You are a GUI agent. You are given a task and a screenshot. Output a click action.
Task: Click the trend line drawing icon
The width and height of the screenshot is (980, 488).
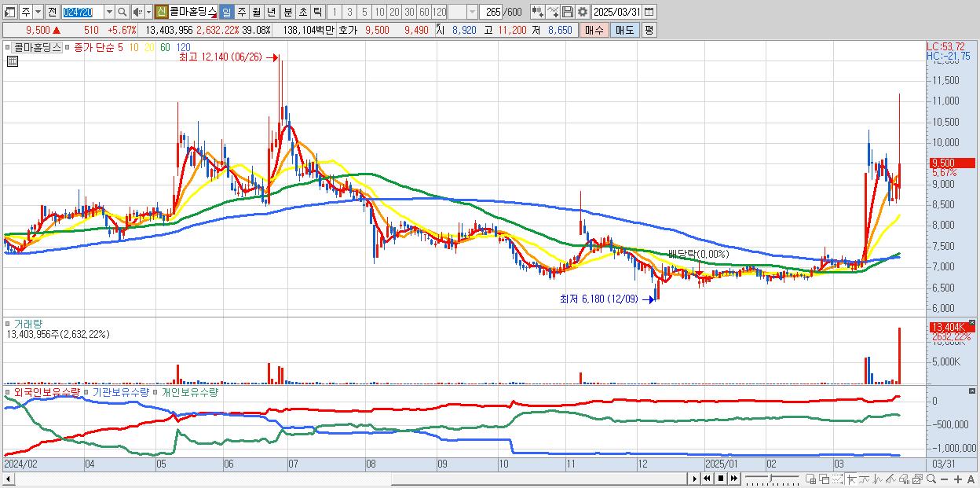click(x=865, y=479)
